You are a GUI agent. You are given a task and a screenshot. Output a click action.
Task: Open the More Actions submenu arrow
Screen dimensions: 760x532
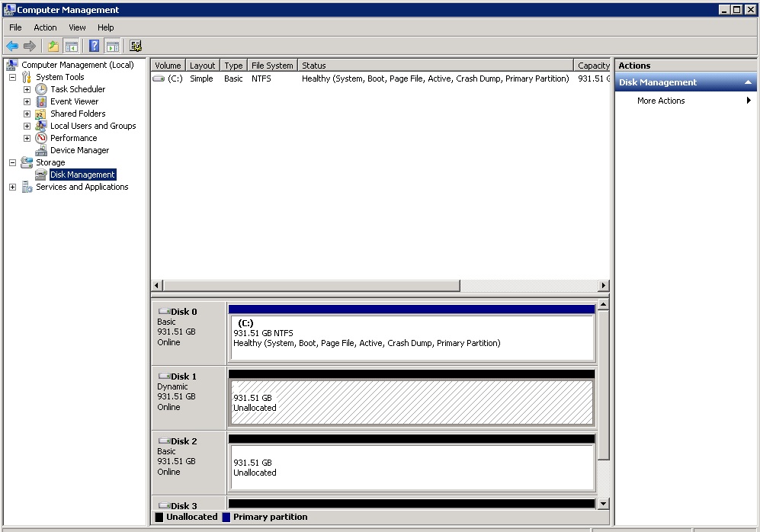pos(749,101)
